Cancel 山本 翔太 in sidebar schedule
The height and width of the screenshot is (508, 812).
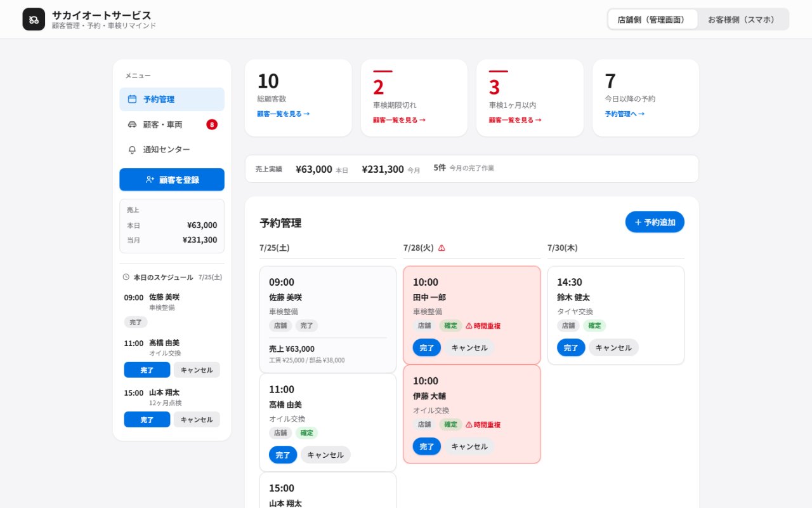(x=197, y=420)
